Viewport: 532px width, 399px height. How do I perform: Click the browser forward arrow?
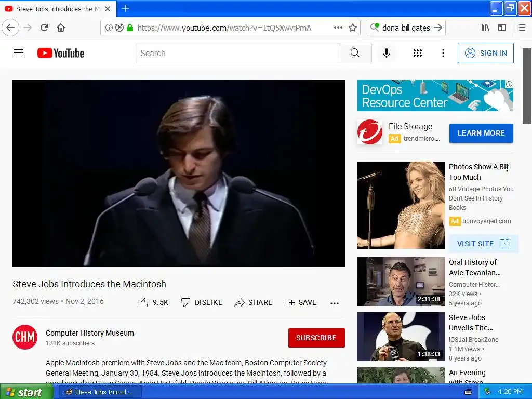tap(28, 28)
